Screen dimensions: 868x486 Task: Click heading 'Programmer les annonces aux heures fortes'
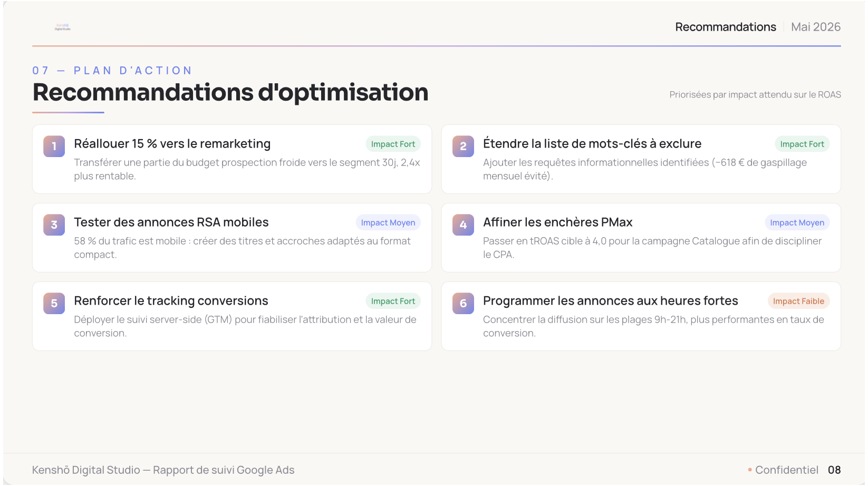pos(611,301)
